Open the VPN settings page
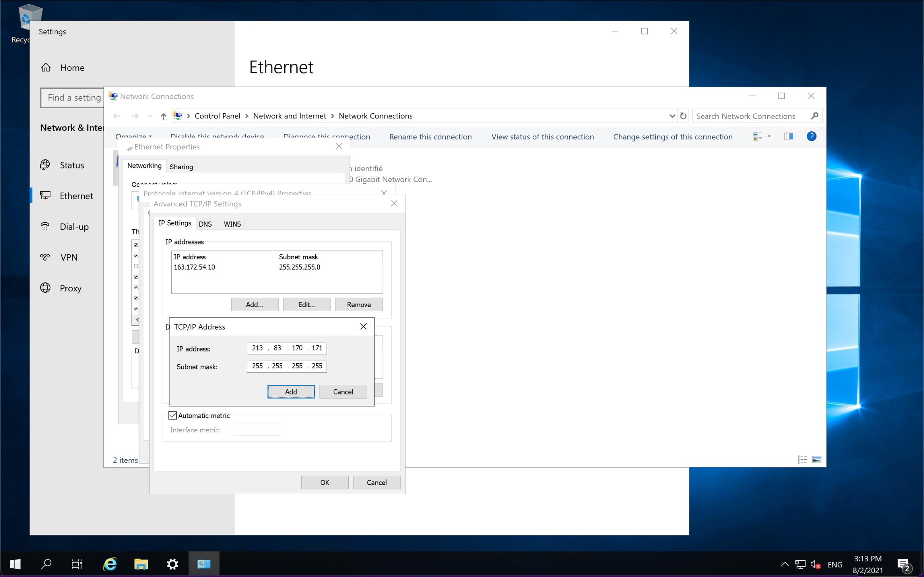The width and height of the screenshot is (924, 577). pos(69,257)
